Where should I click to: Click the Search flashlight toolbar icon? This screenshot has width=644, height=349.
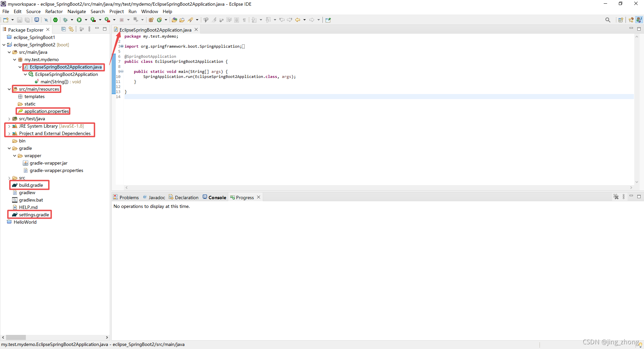[x=190, y=20]
